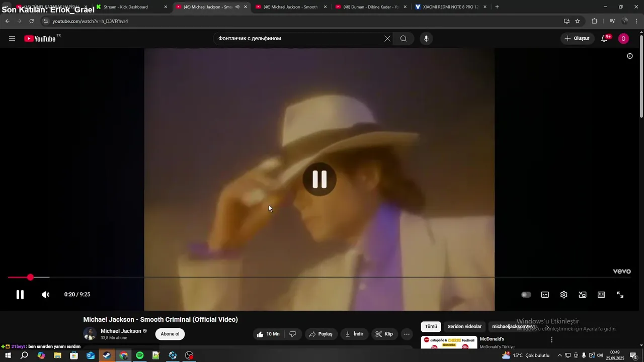
Task: Close the Kick Dashboard tab
Action: (x=166, y=7)
